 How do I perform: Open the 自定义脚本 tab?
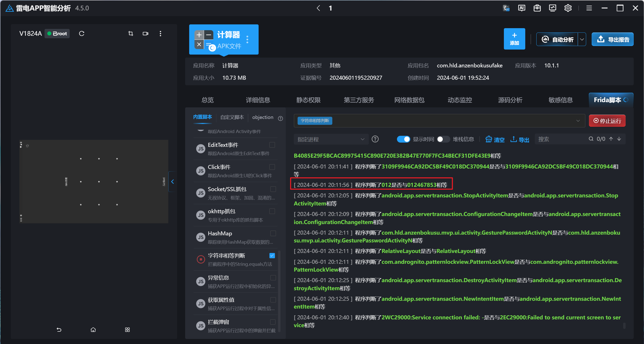[x=232, y=117]
